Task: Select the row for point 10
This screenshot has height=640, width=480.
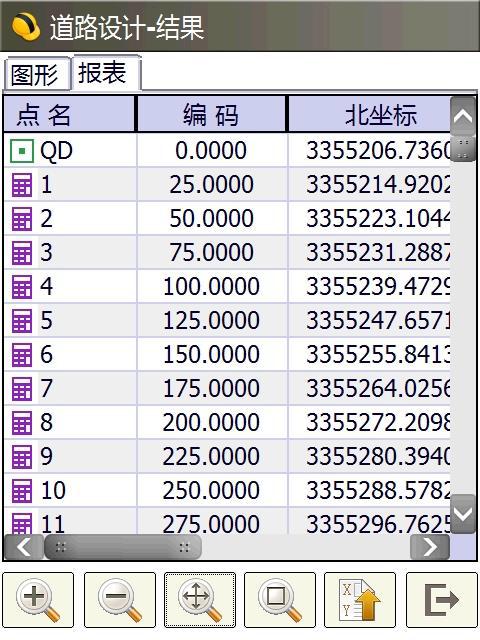Action: pos(227,490)
